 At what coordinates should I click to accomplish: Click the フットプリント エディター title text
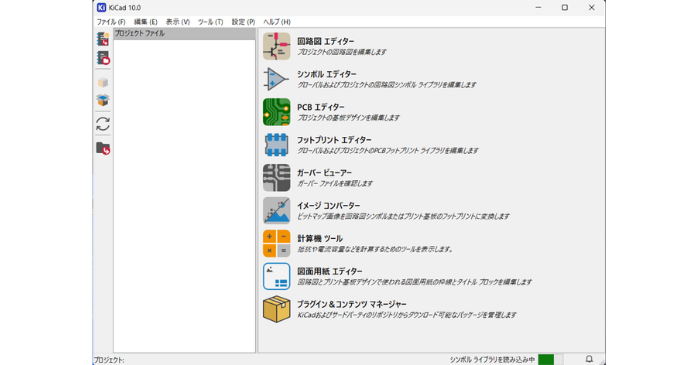[x=334, y=140]
